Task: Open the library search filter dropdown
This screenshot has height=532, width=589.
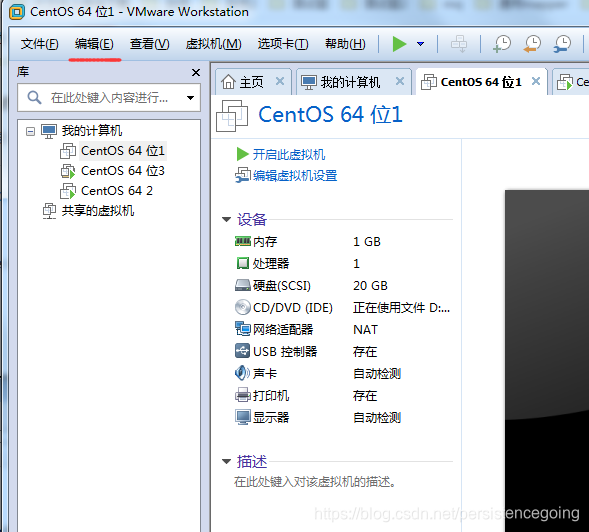Action: [190, 98]
